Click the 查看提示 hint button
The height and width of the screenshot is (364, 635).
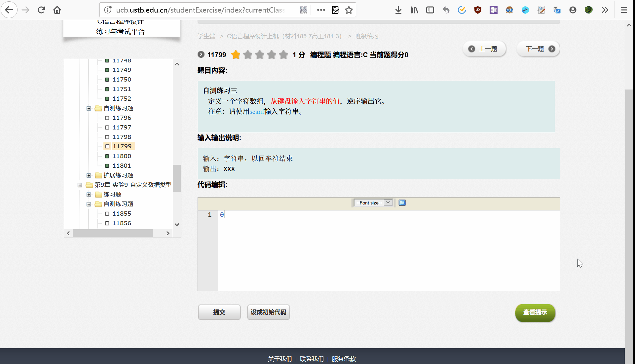click(535, 312)
